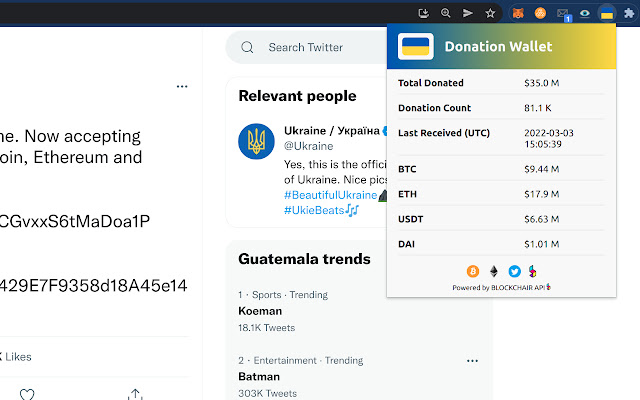This screenshot has width=640, height=400.
Task: Like the tweet with the heart icon
Action: click(27, 394)
